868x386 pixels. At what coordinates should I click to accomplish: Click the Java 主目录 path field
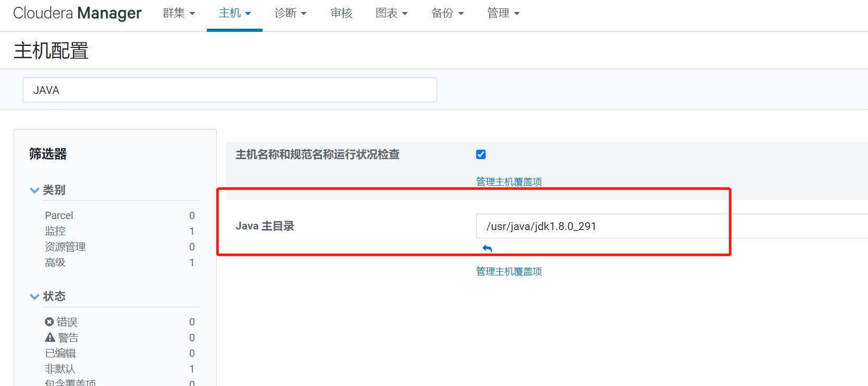pyautogui.click(x=672, y=226)
